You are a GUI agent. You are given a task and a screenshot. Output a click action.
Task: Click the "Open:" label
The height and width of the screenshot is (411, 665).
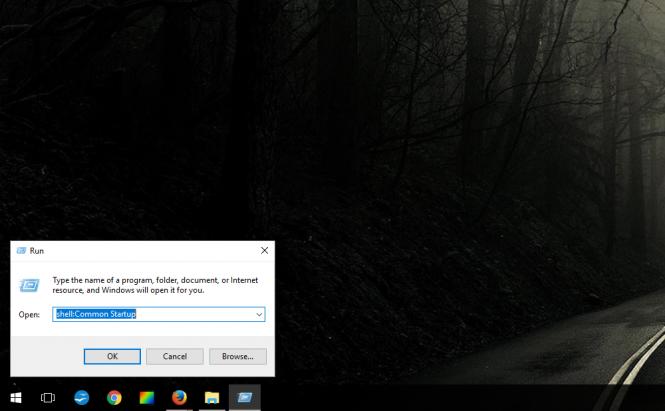[x=29, y=314]
